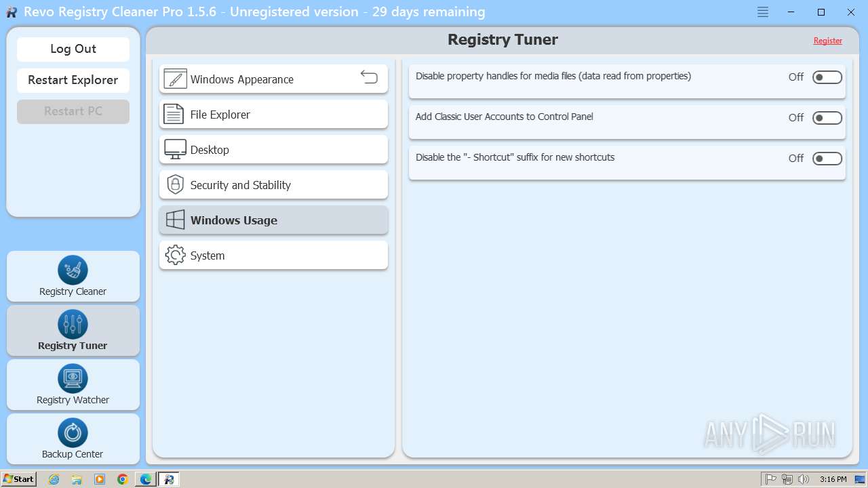Click the Log Out button

click(73, 49)
